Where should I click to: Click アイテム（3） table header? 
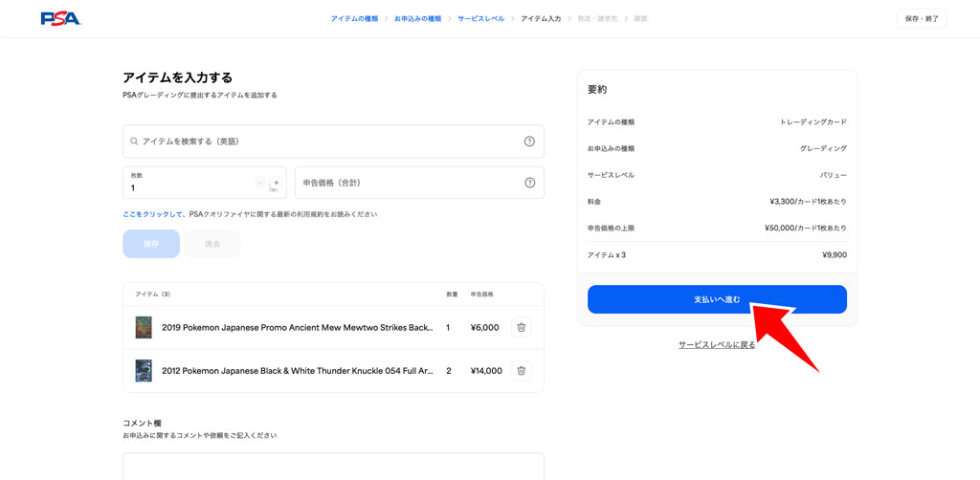point(153,294)
